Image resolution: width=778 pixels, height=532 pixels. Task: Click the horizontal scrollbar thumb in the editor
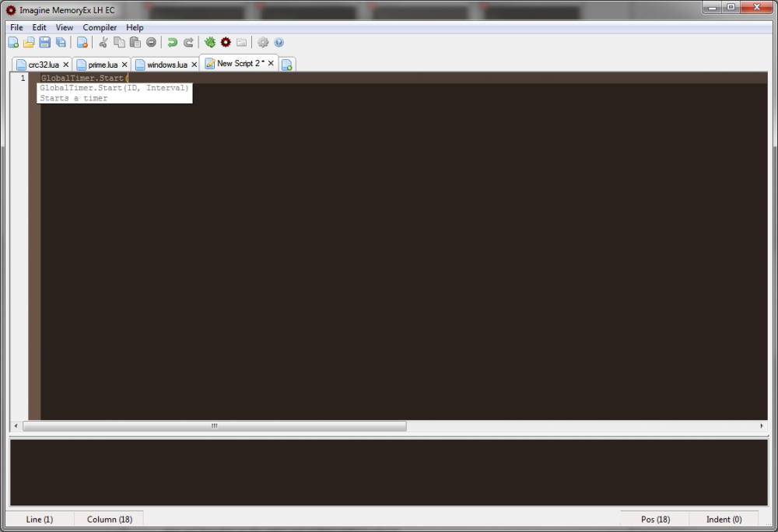[x=214, y=426]
